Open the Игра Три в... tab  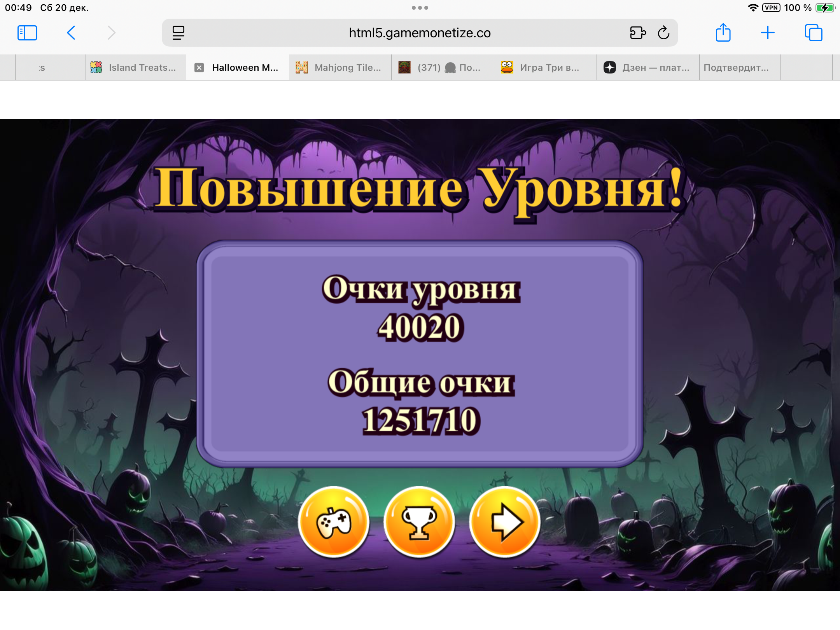coord(544,68)
